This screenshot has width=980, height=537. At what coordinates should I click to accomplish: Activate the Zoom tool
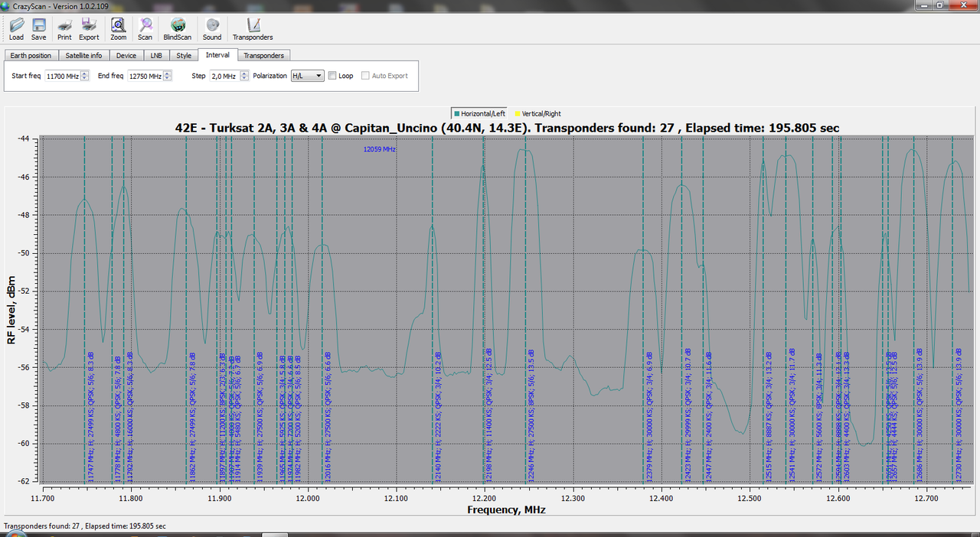(x=118, y=29)
